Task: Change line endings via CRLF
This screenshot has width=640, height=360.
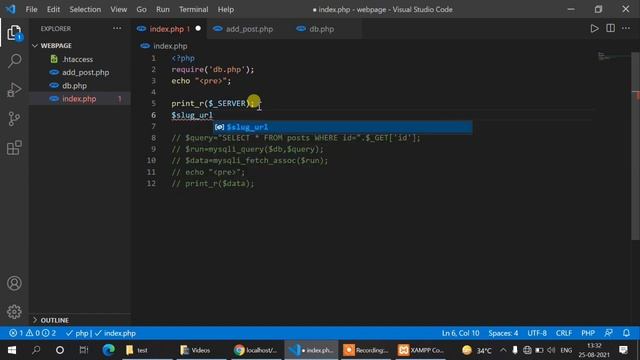Action: click(x=564, y=333)
